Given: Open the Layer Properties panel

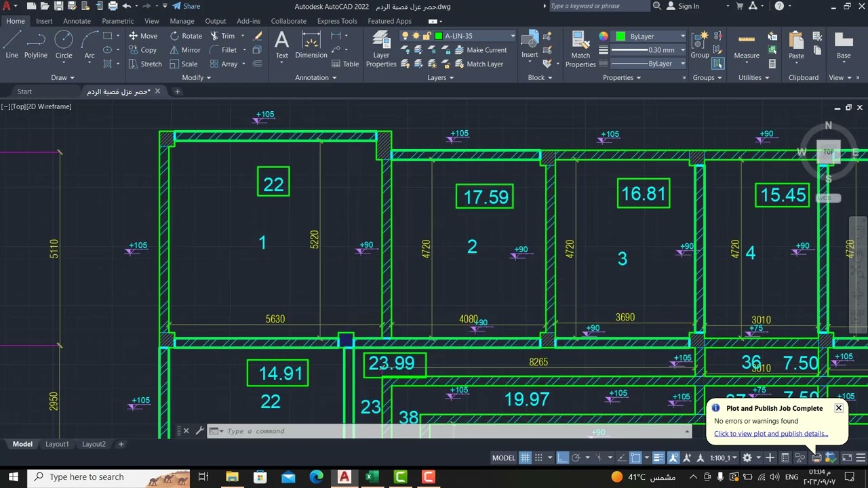Looking at the screenshot, I should point(381,49).
